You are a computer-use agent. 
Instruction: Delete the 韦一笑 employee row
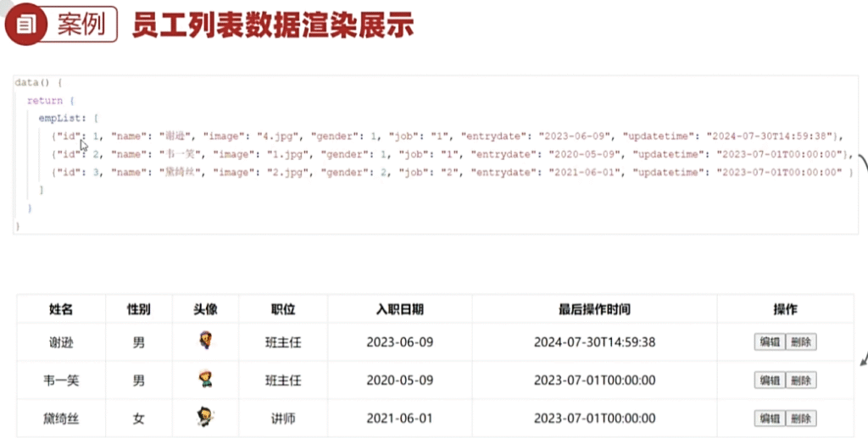click(801, 380)
